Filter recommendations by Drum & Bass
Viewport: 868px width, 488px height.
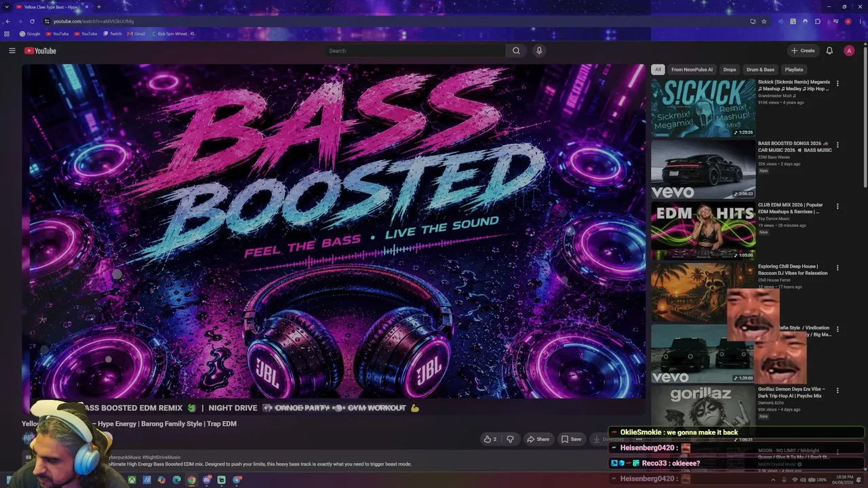click(760, 69)
